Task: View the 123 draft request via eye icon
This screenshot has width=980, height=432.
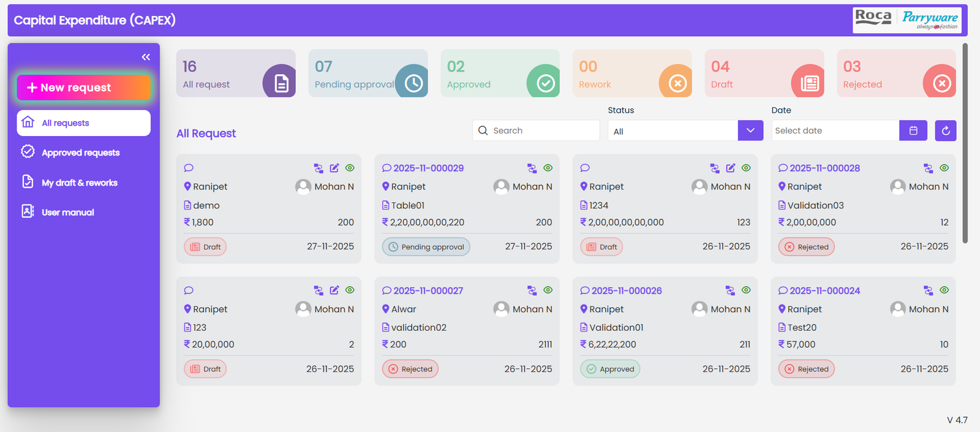Action: pyautogui.click(x=350, y=290)
